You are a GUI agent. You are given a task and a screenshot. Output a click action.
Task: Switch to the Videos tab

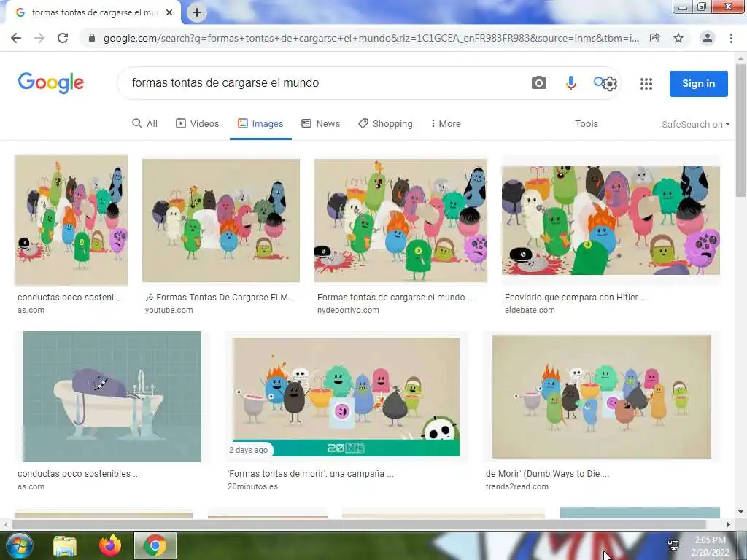click(198, 124)
